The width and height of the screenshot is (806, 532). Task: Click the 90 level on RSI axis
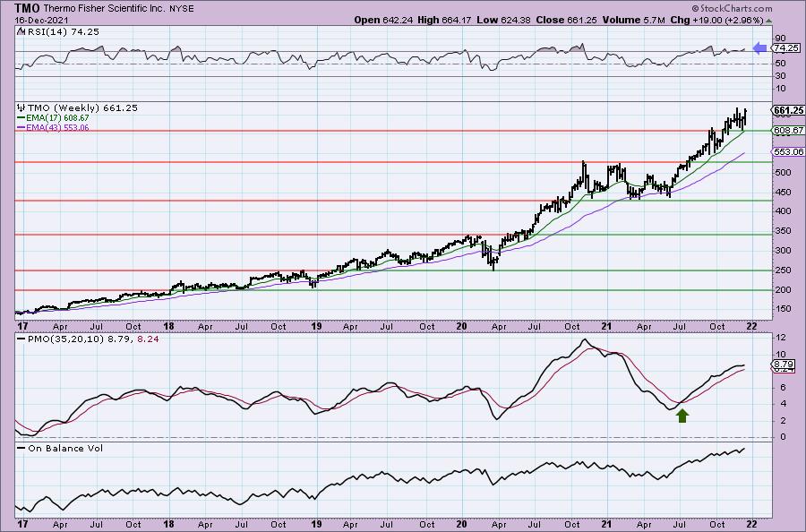[x=780, y=38]
